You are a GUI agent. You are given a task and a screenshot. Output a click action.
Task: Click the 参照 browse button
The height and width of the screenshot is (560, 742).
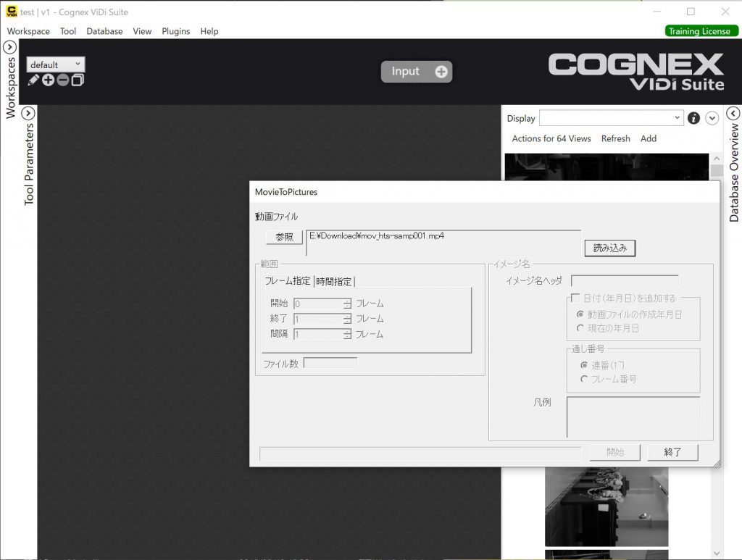(284, 237)
